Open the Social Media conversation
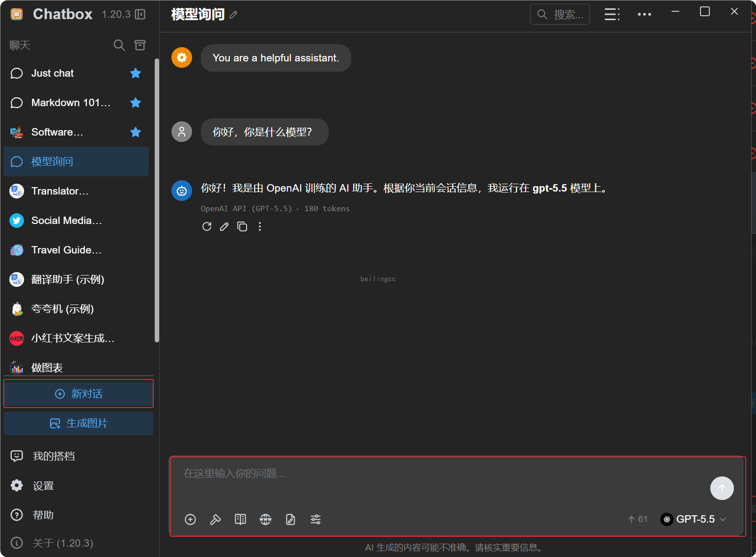This screenshot has width=756, height=557. pos(76,221)
